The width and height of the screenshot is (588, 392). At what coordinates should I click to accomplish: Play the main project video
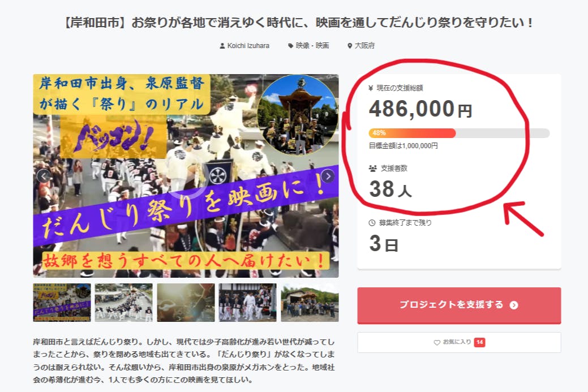tap(186, 176)
